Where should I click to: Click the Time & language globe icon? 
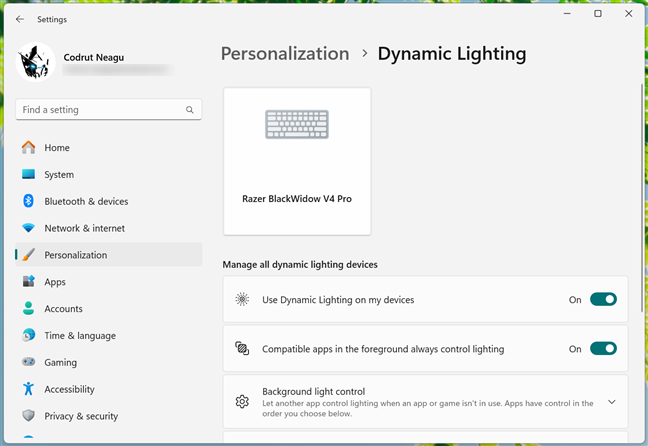point(29,335)
